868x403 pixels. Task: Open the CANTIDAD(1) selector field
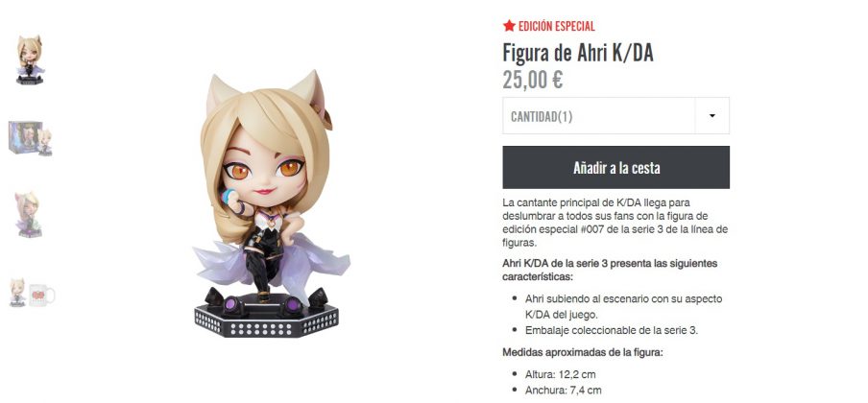click(615, 116)
